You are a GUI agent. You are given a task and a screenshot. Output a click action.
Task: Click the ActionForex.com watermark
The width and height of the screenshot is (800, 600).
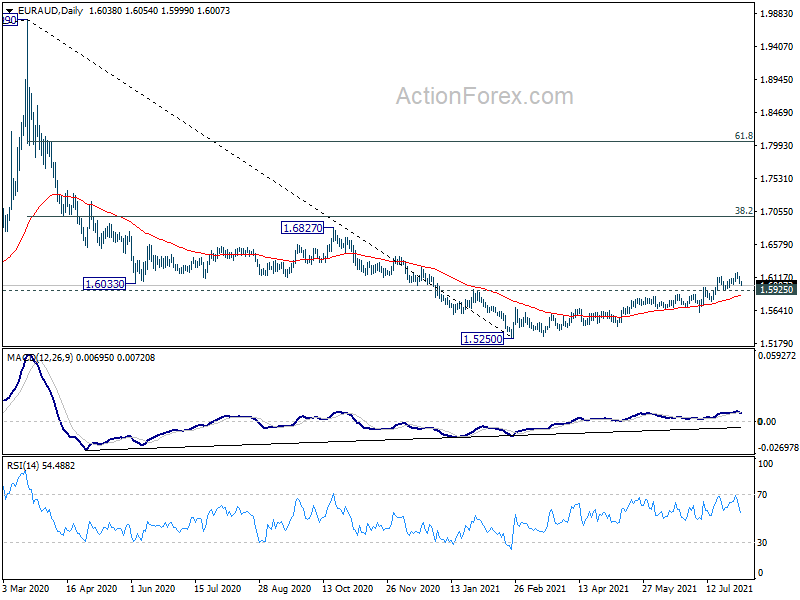click(485, 96)
